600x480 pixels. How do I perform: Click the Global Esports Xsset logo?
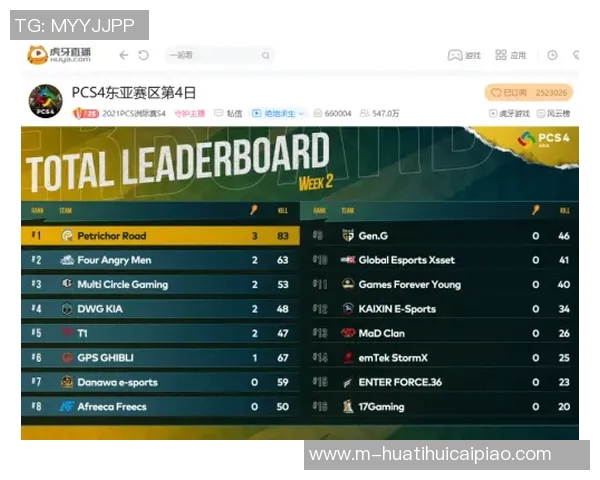pos(348,260)
